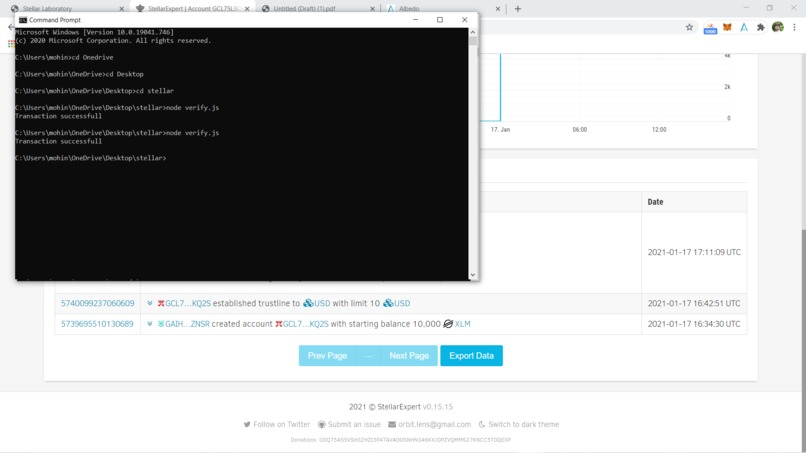
Task: Click the Stellar XLM logo icon
Action: click(448, 324)
